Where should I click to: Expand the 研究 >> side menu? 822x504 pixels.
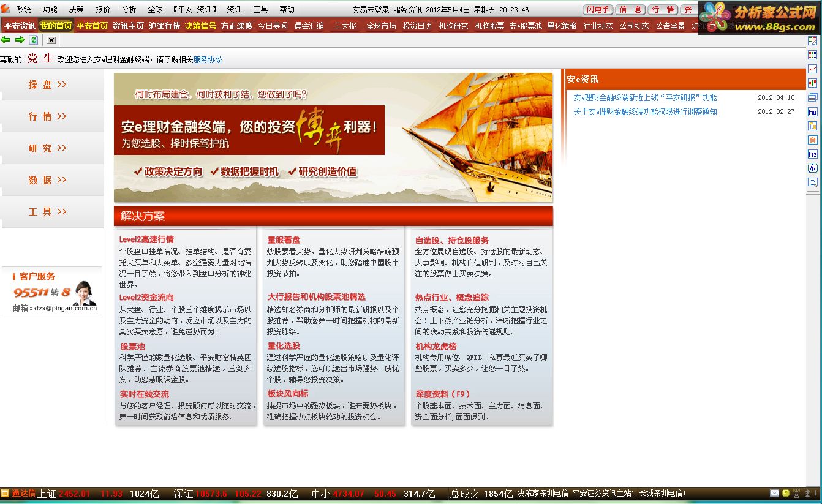pos(52,148)
